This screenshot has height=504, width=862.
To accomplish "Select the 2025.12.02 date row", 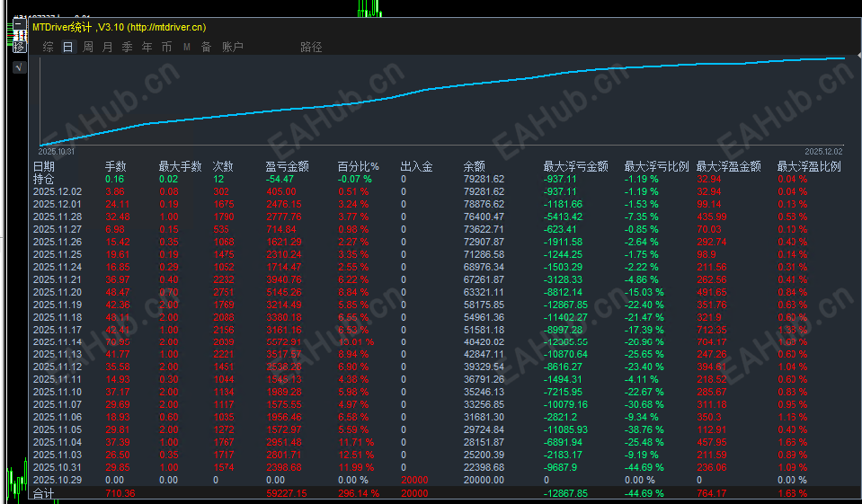I will click(x=58, y=192).
